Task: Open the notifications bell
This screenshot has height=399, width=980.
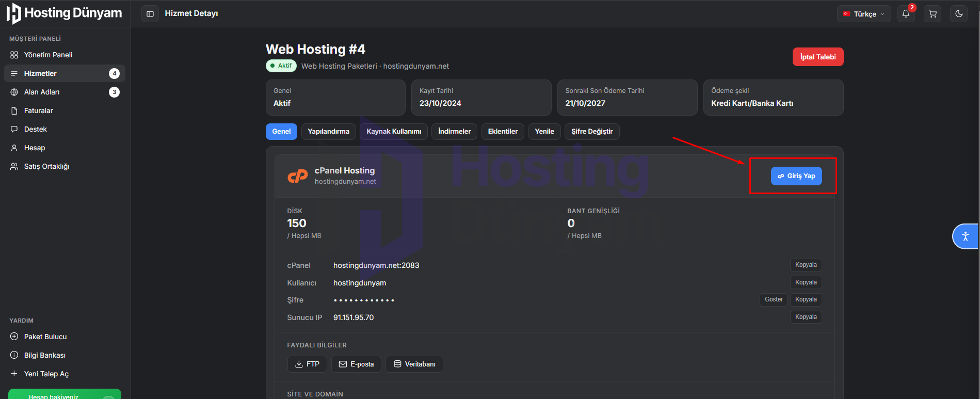Action: [906, 14]
